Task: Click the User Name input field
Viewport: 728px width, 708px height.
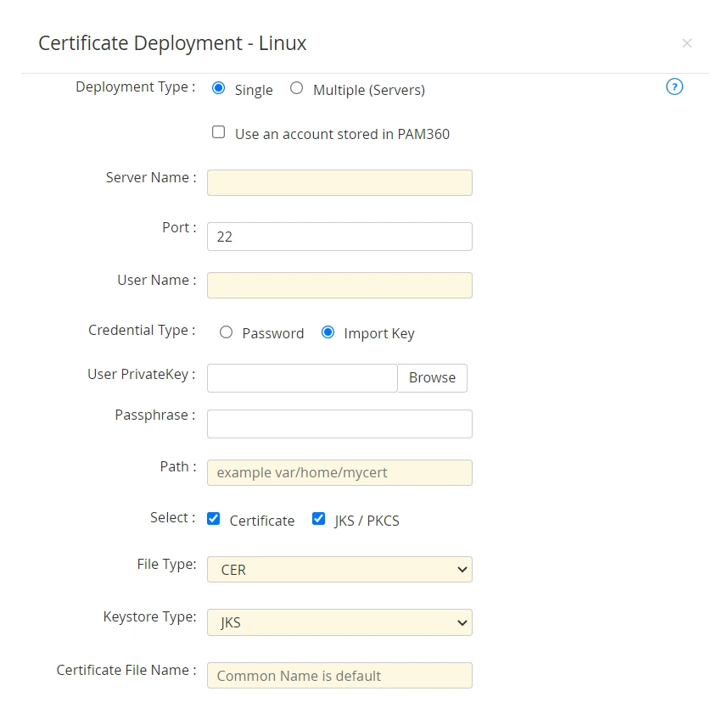Action: (339, 285)
